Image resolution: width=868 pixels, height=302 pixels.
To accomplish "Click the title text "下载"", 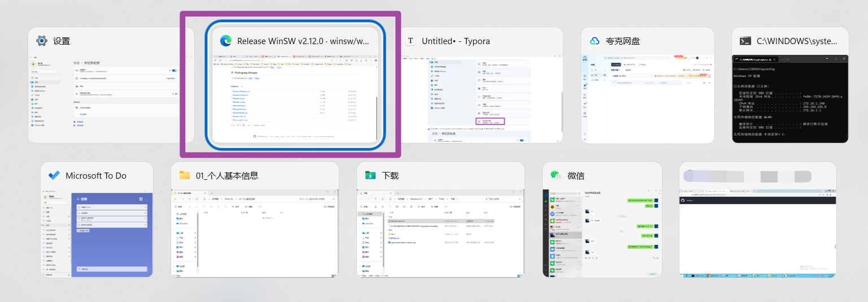I will 390,175.
